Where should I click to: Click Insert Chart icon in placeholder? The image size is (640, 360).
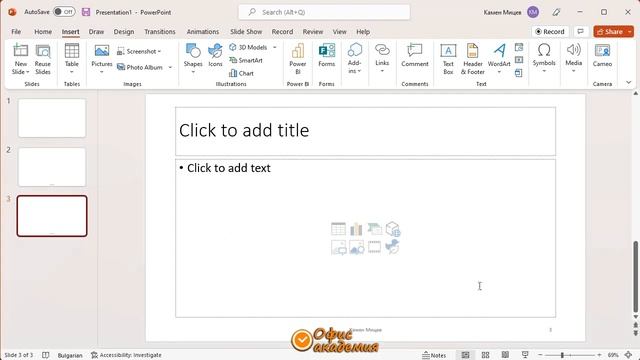tap(356, 229)
